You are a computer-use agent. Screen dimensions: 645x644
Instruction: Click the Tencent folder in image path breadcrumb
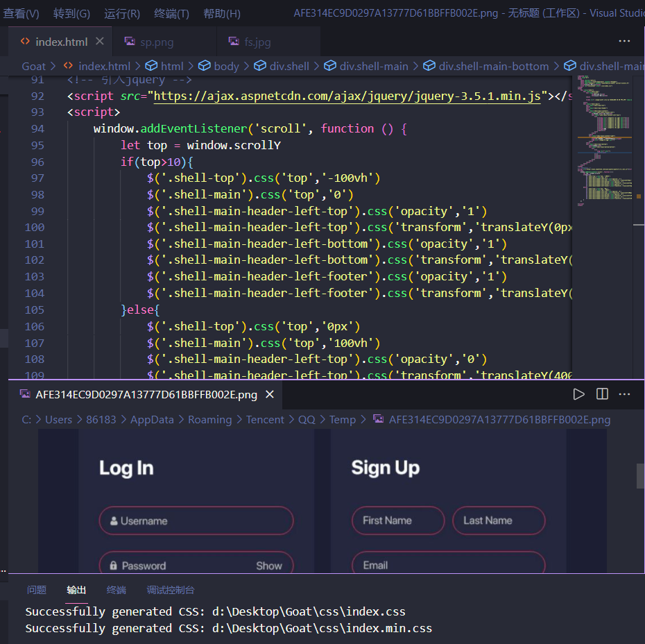(x=265, y=419)
